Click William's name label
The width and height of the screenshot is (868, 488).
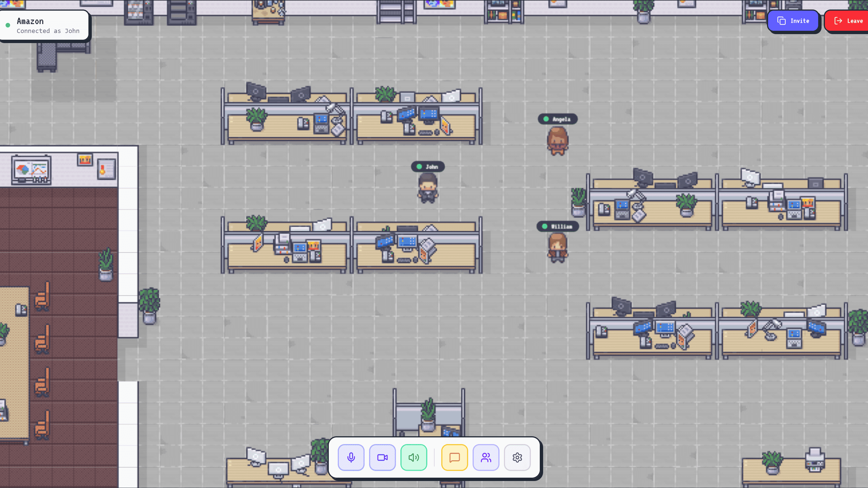tap(558, 226)
